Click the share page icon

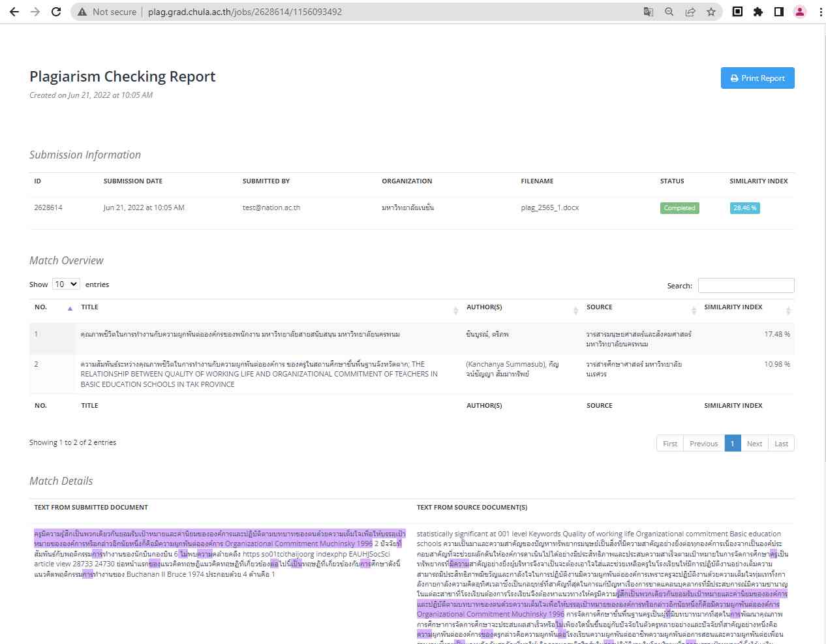(690, 12)
